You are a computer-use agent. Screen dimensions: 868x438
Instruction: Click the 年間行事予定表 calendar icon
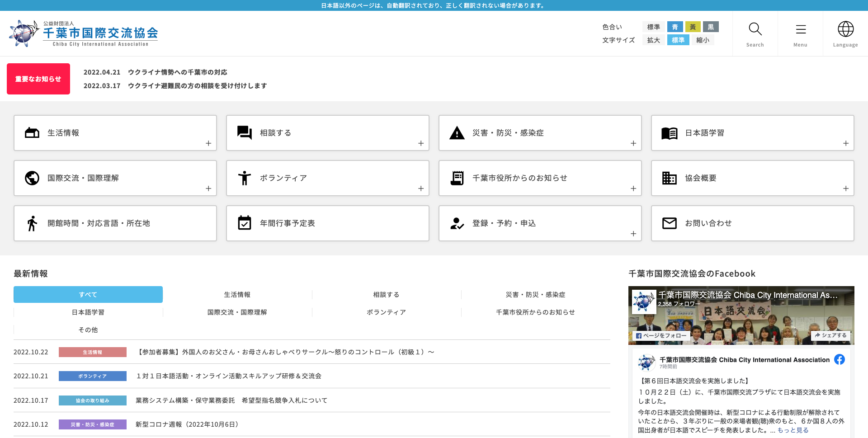coord(244,223)
